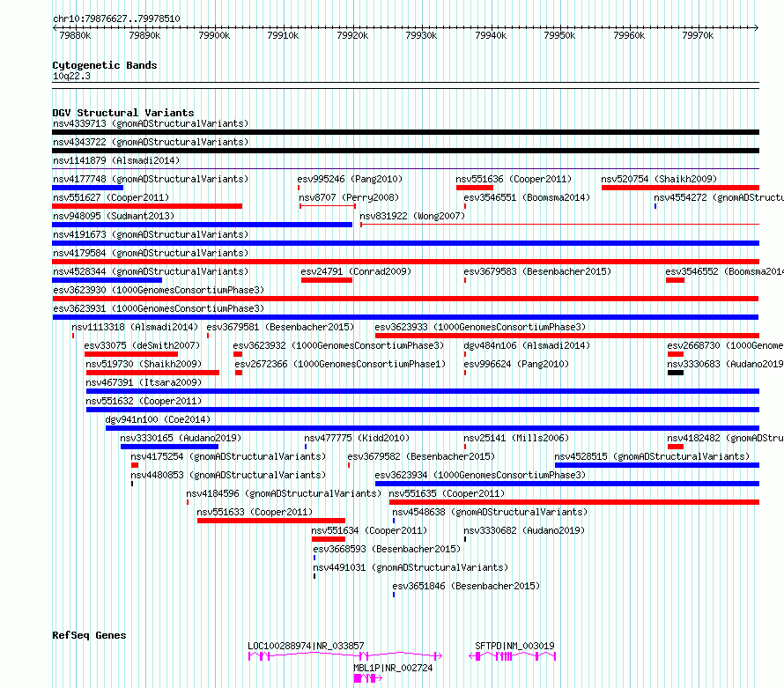The height and width of the screenshot is (688, 784).
Task: Click the esv24791 (Conrad2009) red bar
Action: pos(327,280)
